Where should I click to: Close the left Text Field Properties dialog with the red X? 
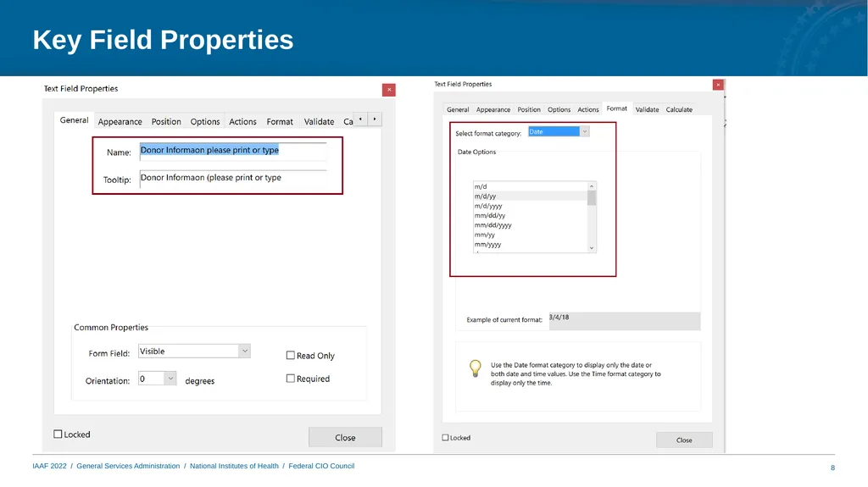coord(388,90)
